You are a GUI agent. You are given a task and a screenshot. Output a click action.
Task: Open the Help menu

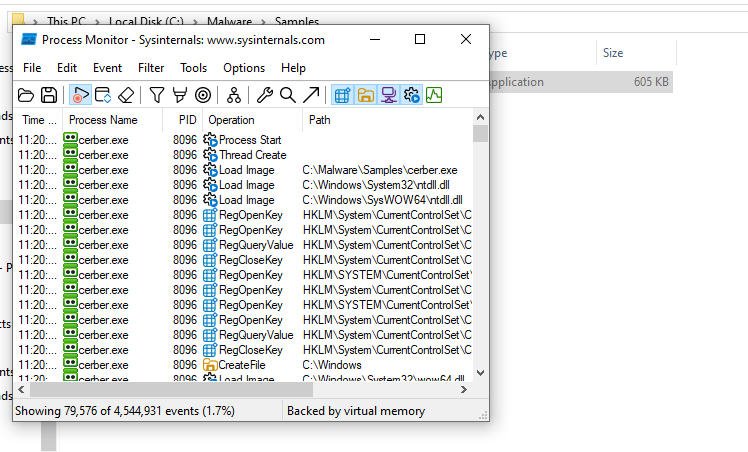tap(293, 68)
